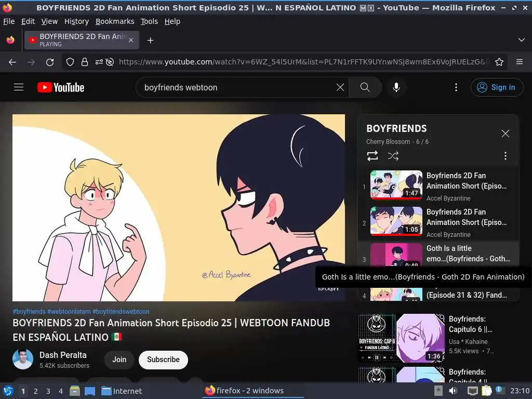Click the clipboard icon in system tray

coord(486,391)
